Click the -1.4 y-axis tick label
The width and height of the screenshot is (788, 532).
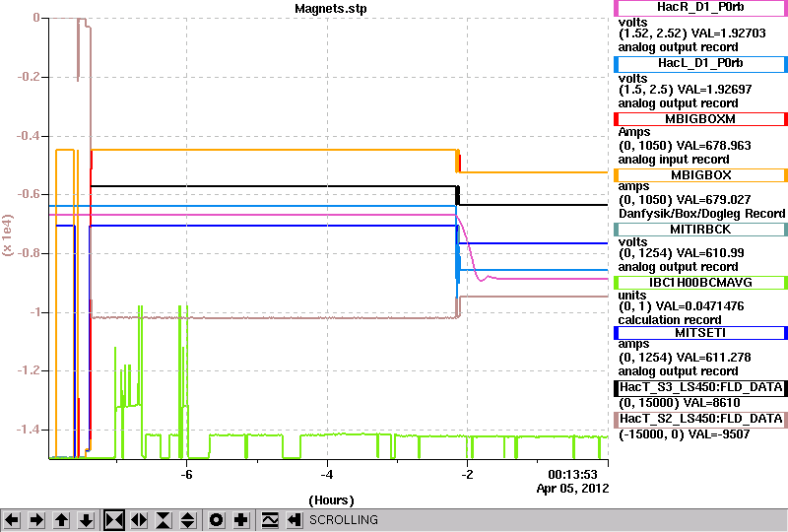click(x=29, y=430)
